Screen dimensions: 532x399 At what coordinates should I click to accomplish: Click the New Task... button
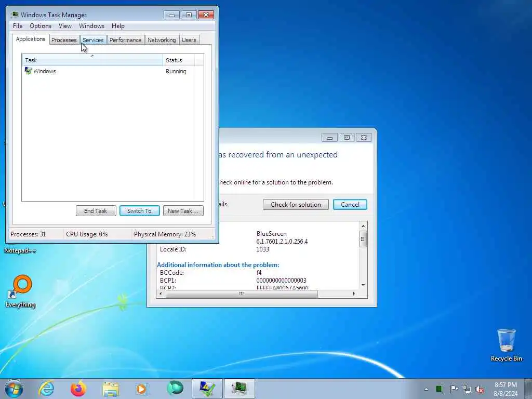pos(183,211)
